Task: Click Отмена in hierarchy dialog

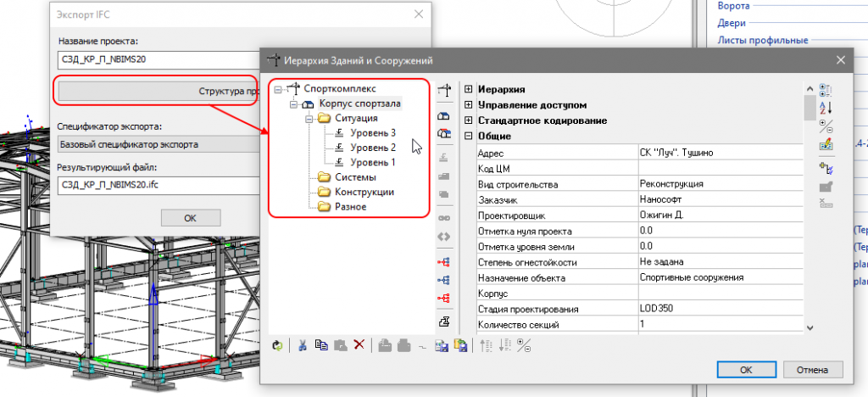Action: point(813,370)
